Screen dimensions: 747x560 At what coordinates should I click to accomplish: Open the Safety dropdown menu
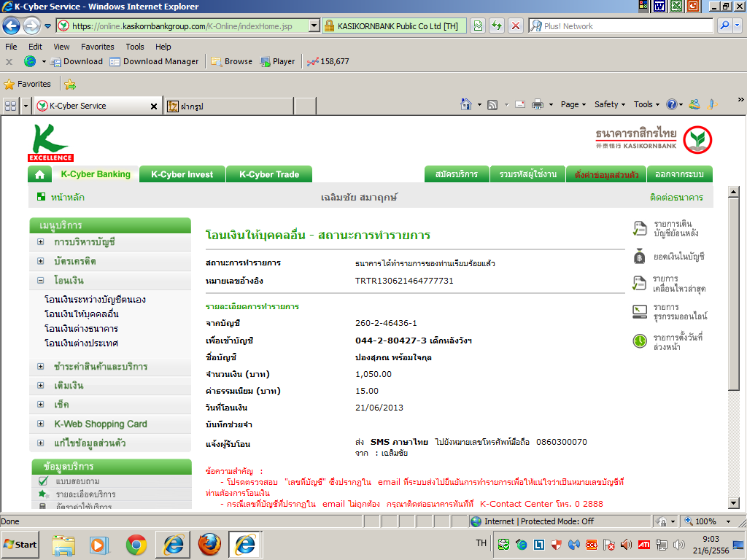(x=609, y=104)
